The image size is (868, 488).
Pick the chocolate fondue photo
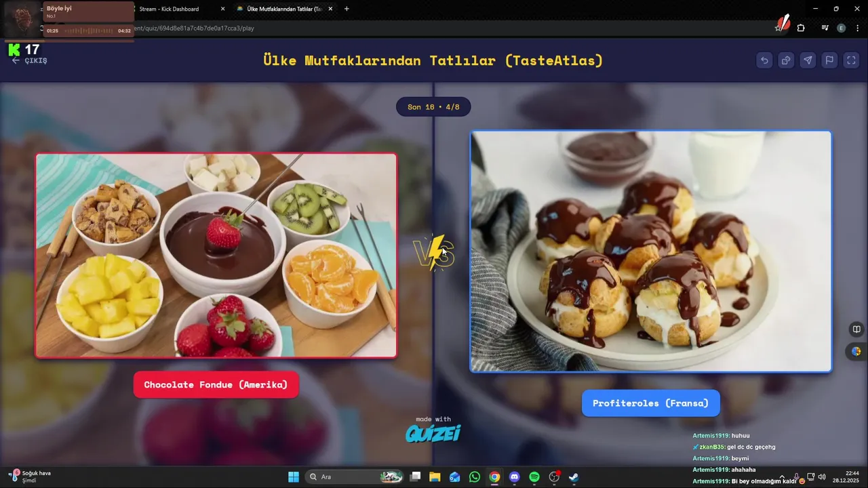216,255
